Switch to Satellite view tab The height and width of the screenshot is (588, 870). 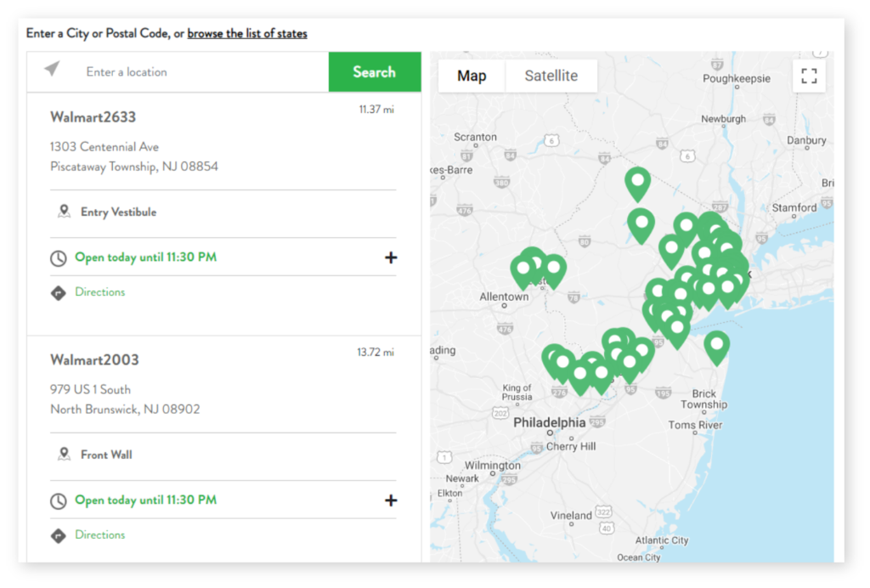point(551,76)
